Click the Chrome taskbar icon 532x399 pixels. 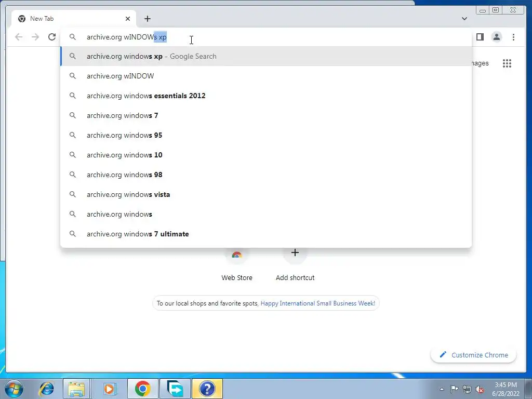click(142, 389)
